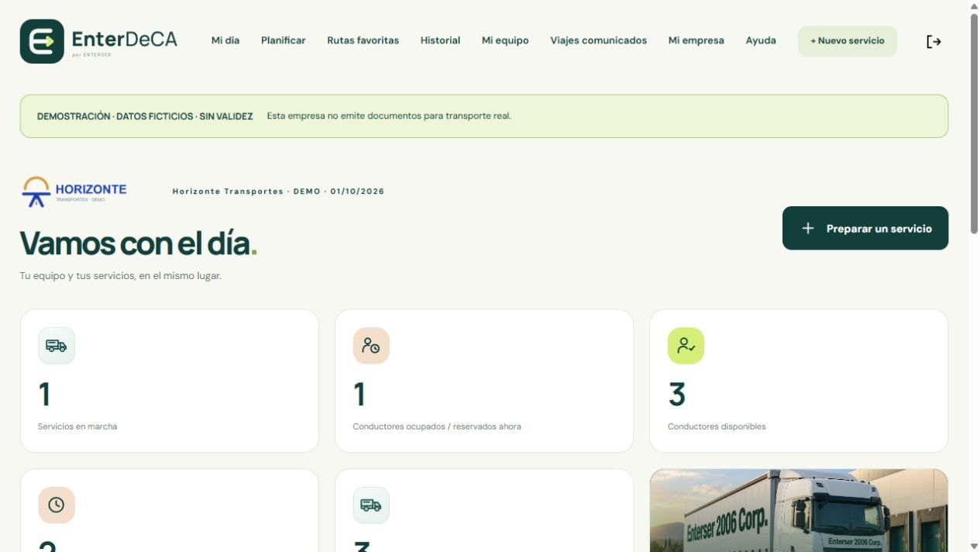Click the logout arrow icon
This screenshot has height=552, width=980.
coord(934,41)
